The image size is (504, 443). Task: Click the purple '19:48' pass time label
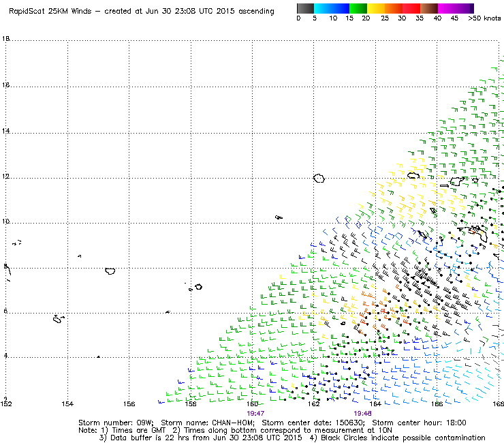[x=362, y=414]
